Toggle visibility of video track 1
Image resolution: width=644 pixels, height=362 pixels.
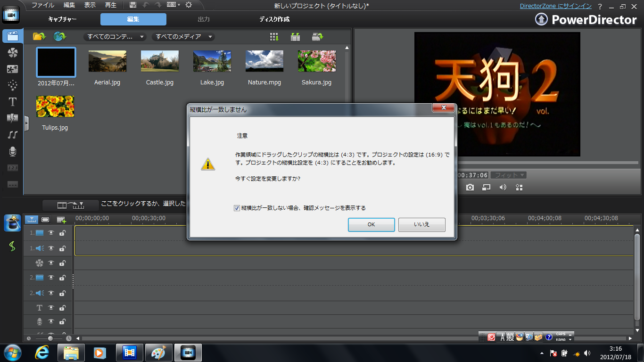(51, 232)
